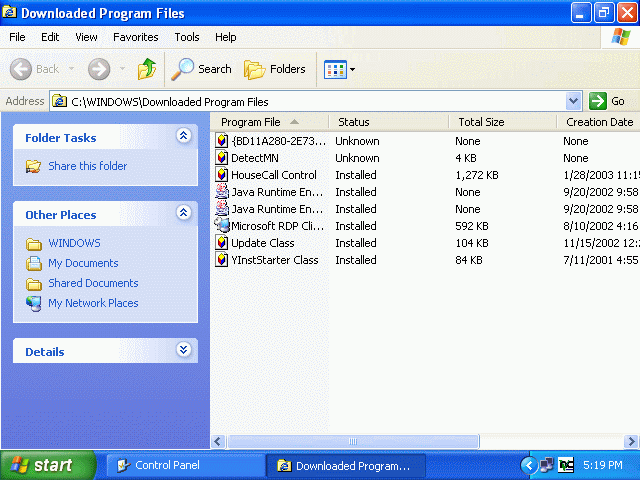Open the Tools menu
640x480 pixels.
click(187, 37)
